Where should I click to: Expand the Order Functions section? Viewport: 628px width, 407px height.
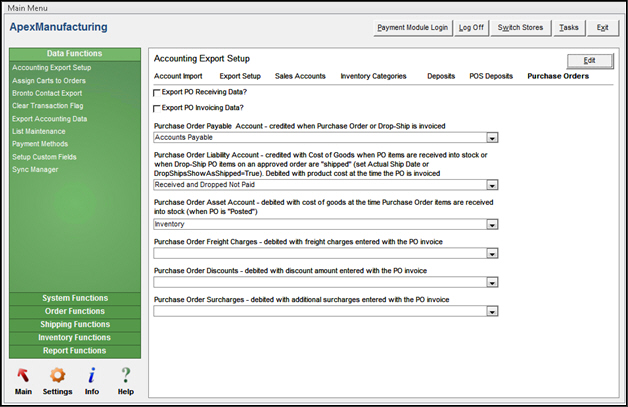point(76,311)
